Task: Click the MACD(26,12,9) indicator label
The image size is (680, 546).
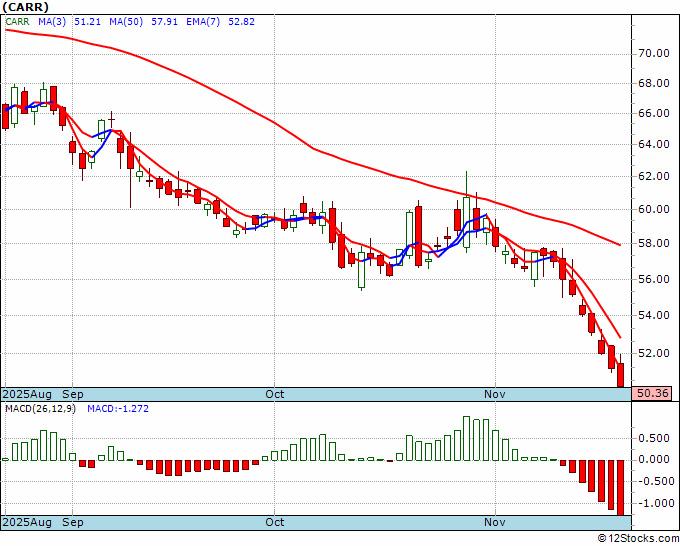Action: click(x=40, y=409)
